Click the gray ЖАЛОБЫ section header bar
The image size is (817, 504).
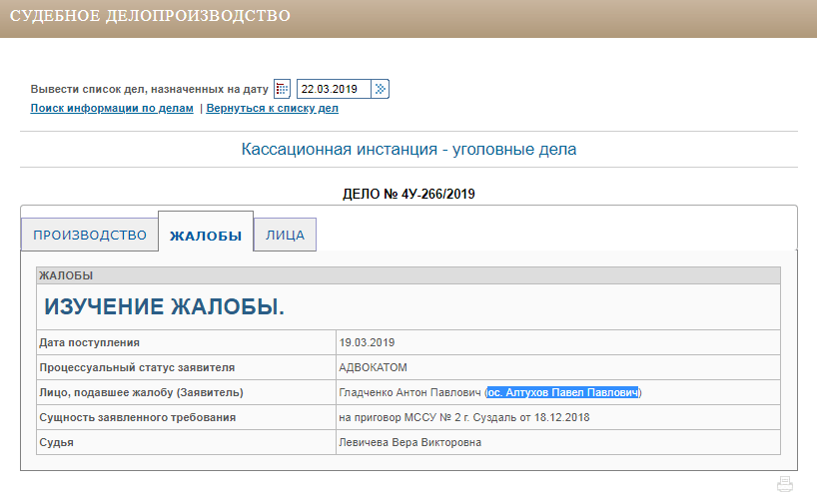tap(408, 275)
